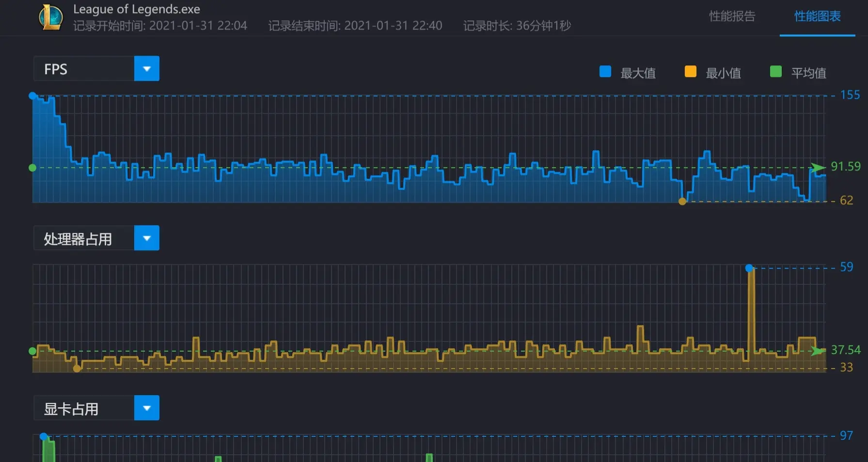Click the FPS maximum point marker at 155

32,96
